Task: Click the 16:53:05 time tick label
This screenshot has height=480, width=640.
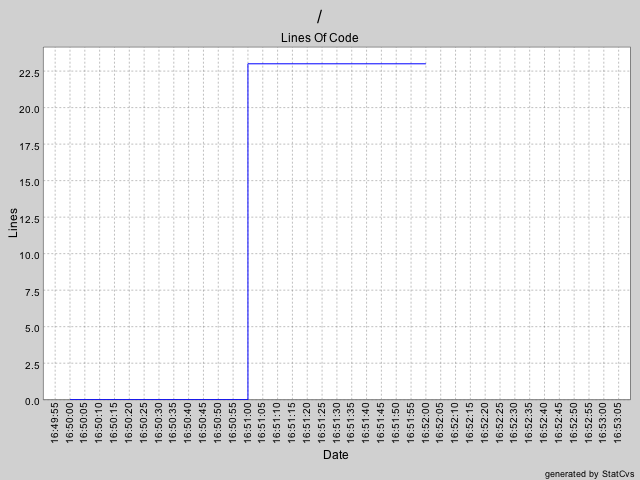Action: click(x=618, y=422)
